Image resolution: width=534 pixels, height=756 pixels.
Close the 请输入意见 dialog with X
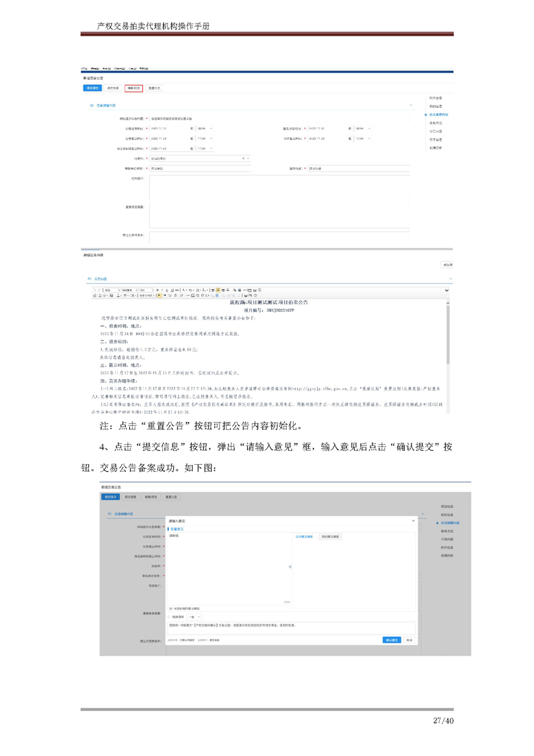[413, 521]
